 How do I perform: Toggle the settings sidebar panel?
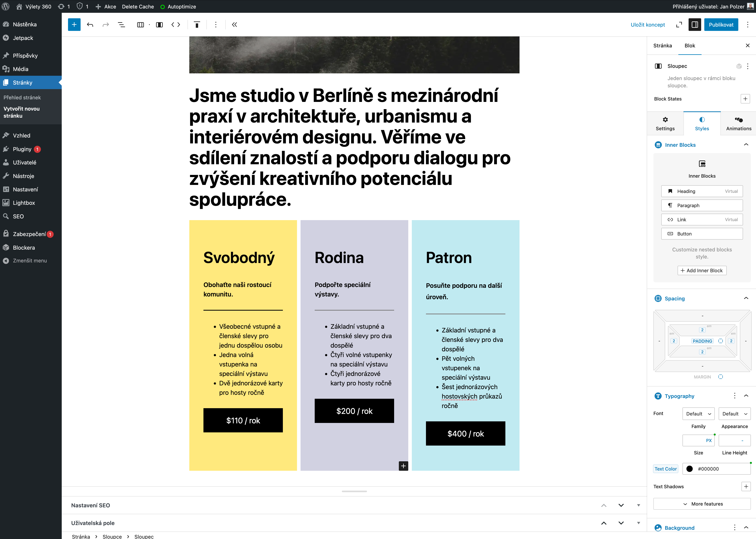[x=695, y=25]
